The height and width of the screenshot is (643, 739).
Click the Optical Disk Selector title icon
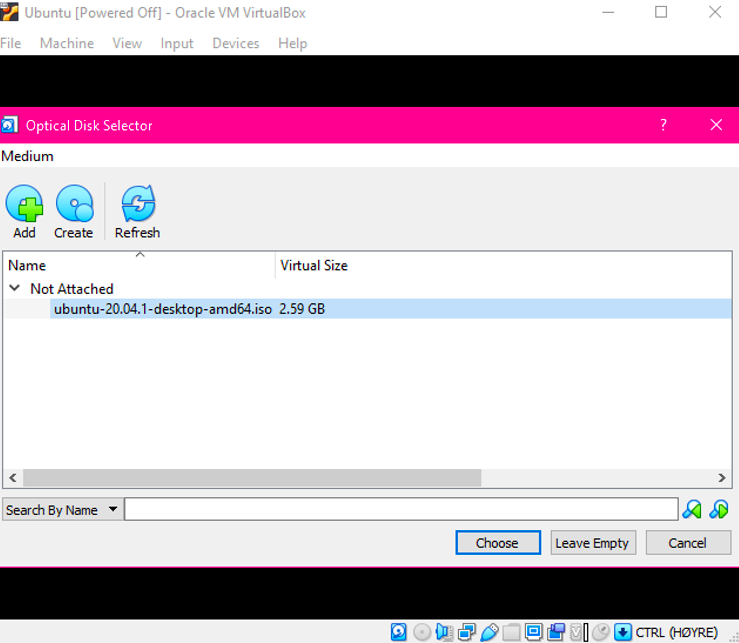9,125
